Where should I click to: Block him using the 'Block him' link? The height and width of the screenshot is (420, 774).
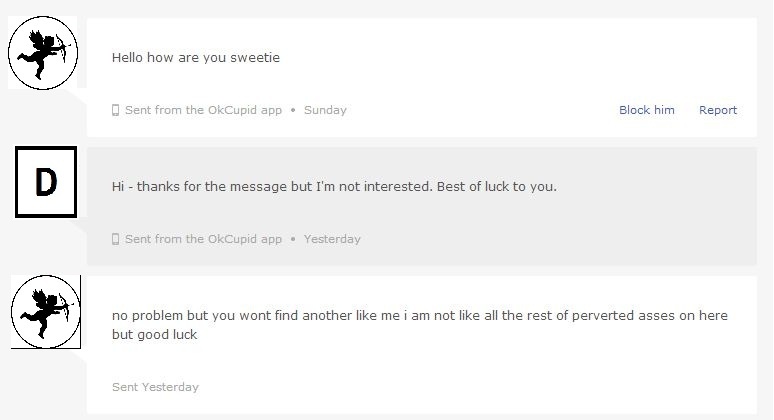(646, 110)
